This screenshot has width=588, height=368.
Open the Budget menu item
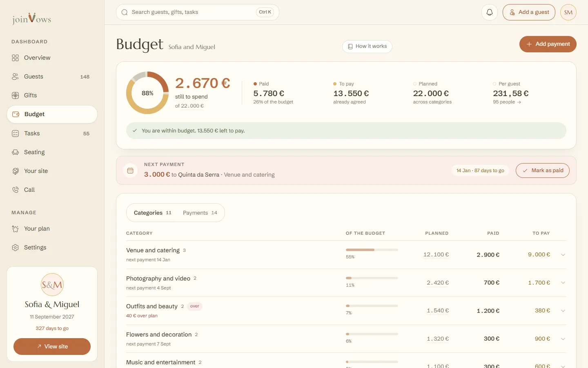click(52, 114)
